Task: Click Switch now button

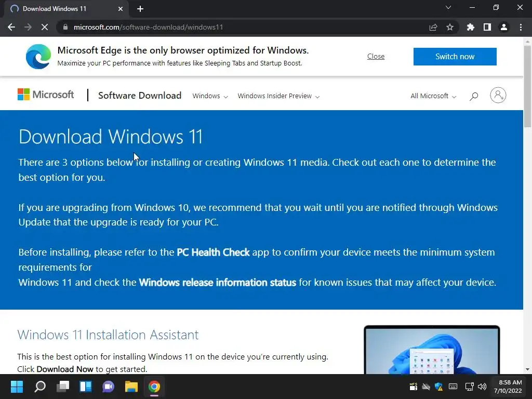Action: pyautogui.click(x=455, y=56)
